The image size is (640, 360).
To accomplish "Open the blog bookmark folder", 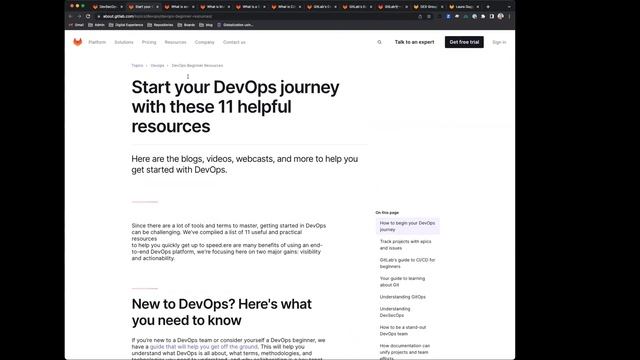I will pos(206,25).
